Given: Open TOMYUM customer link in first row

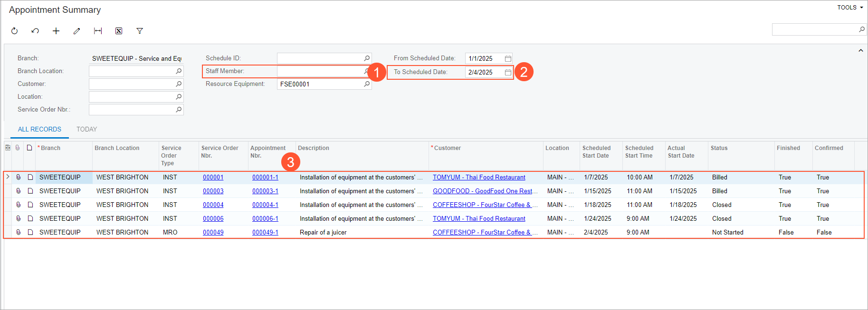Looking at the screenshot, I should (x=478, y=177).
